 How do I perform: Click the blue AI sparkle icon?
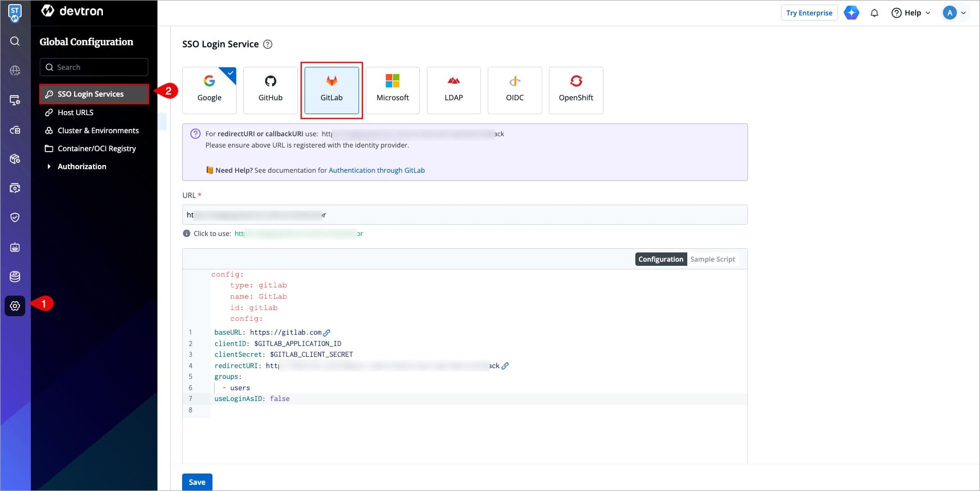coord(851,13)
